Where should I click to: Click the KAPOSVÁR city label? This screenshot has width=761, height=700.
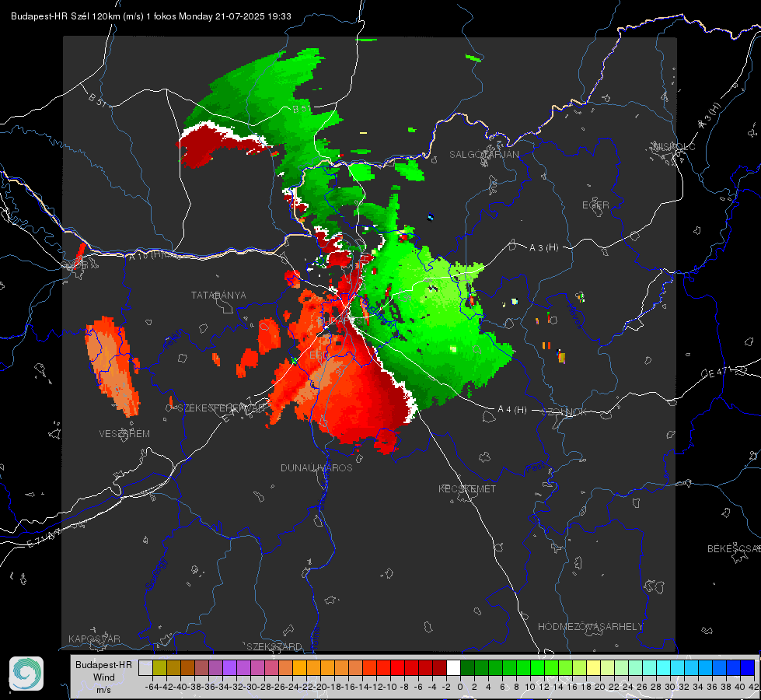(94, 639)
